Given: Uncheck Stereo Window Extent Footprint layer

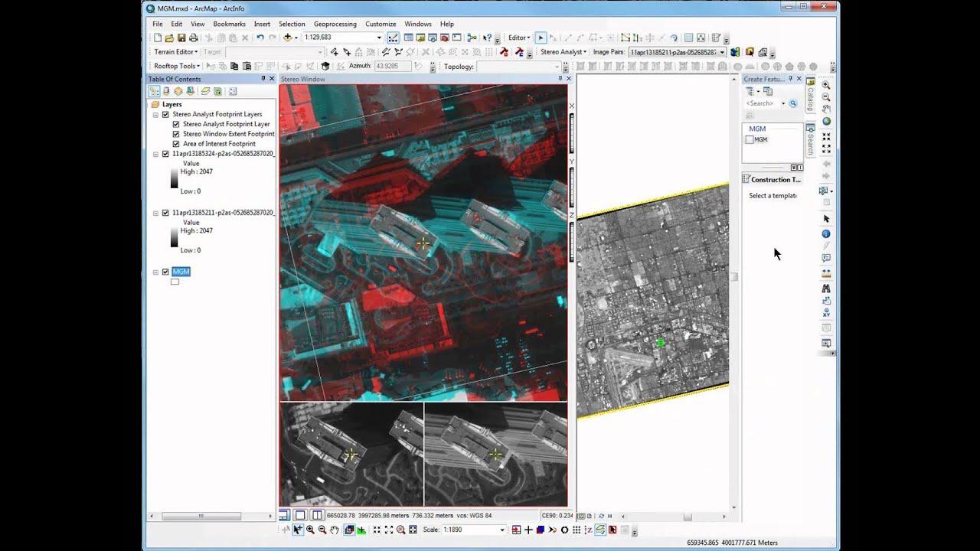Looking at the screenshot, I should (x=176, y=134).
